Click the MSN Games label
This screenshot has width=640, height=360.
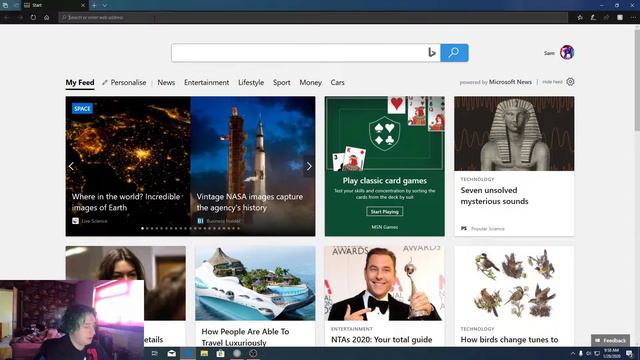coord(384,227)
